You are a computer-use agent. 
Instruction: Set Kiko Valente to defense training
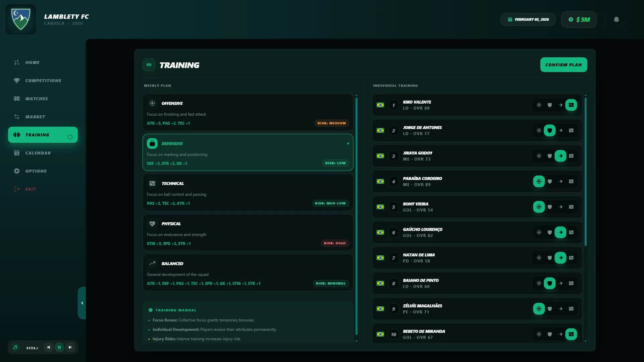[550, 105]
